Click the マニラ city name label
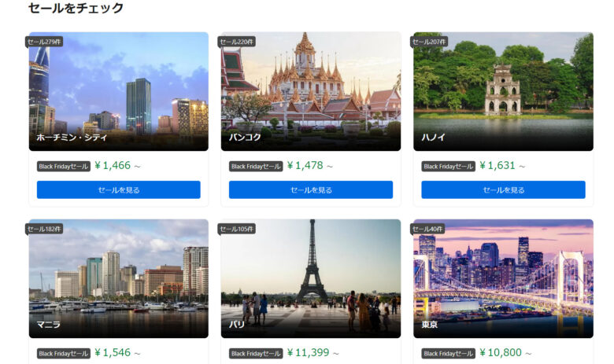The image size is (614, 364). coord(49,325)
